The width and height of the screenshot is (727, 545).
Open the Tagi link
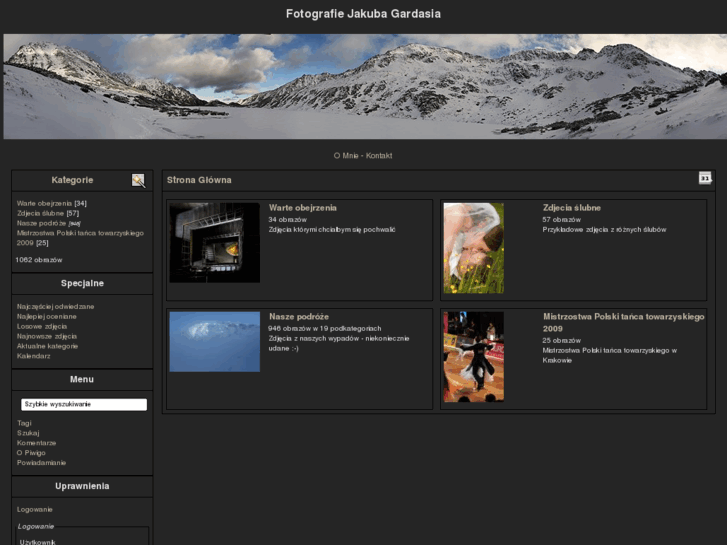pyautogui.click(x=24, y=423)
